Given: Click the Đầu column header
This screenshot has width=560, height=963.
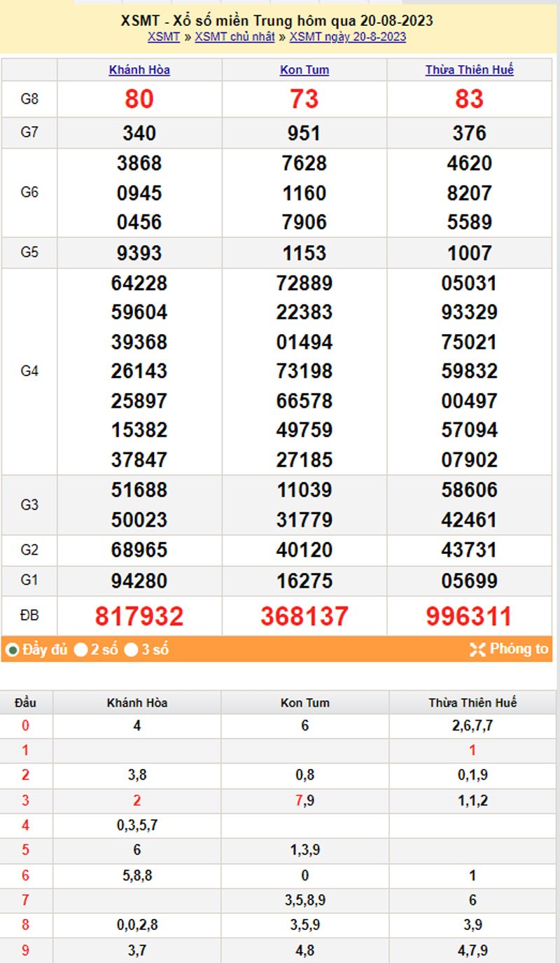Looking at the screenshot, I should 24,702.
